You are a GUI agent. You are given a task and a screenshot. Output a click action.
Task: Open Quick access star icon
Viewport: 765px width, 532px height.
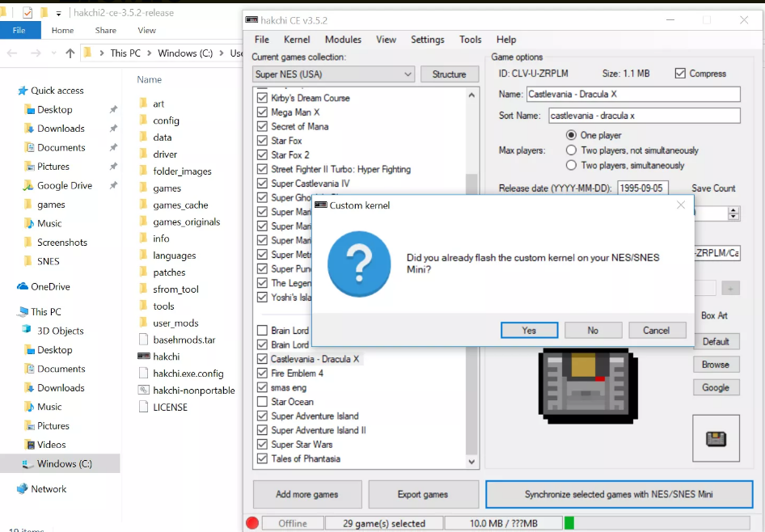click(x=23, y=91)
